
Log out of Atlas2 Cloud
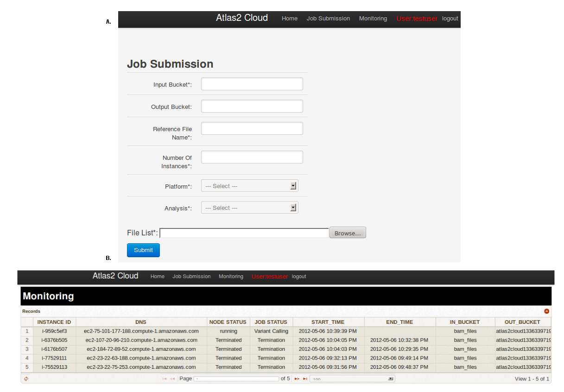pyautogui.click(x=450, y=19)
